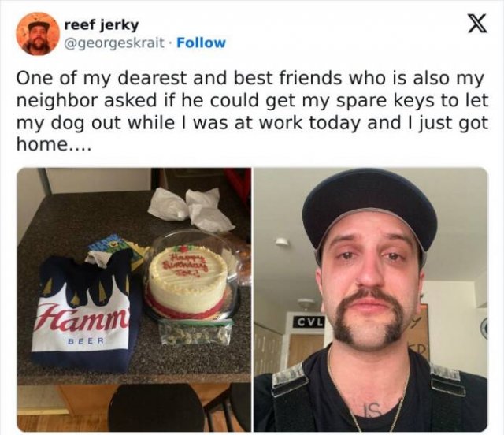Click the BEER text on sweatshirt

(x=86, y=340)
